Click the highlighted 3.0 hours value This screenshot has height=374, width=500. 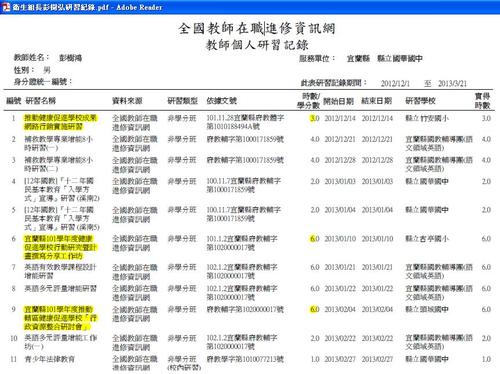[315, 118]
